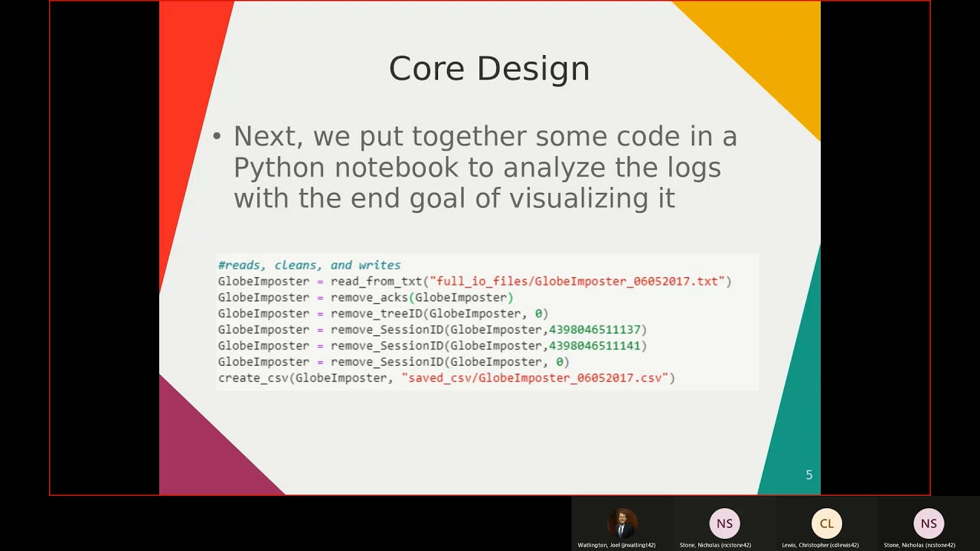The image size is (980, 551).
Task: Click the comment #reads, cleans, and writes
Action: [x=309, y=265]
